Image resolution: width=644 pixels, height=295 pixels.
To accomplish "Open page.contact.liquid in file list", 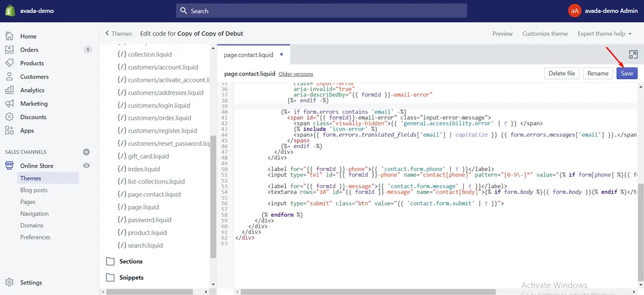I will tap(155, 195).
